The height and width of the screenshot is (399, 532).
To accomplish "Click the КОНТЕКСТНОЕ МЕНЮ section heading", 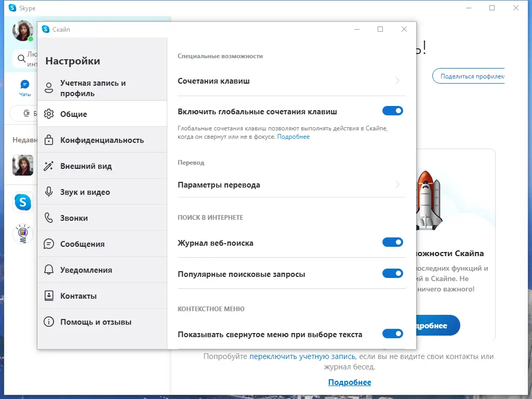I will tap(211, 309).
